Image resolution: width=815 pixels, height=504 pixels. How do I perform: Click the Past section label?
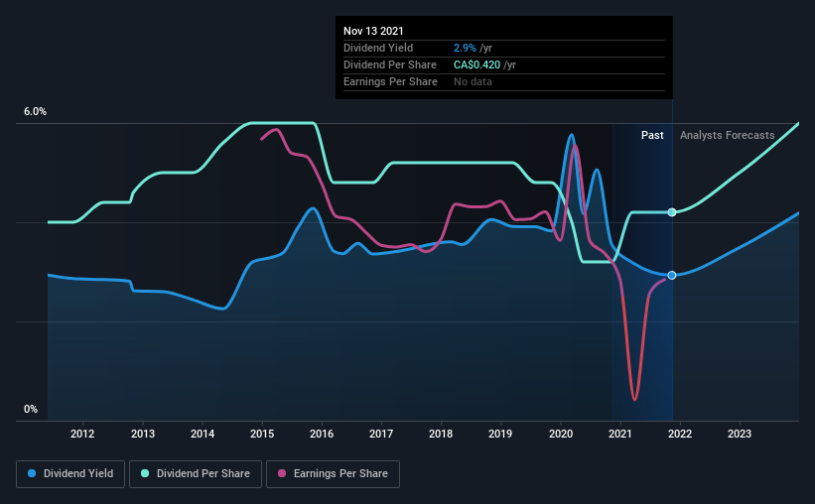652,135
